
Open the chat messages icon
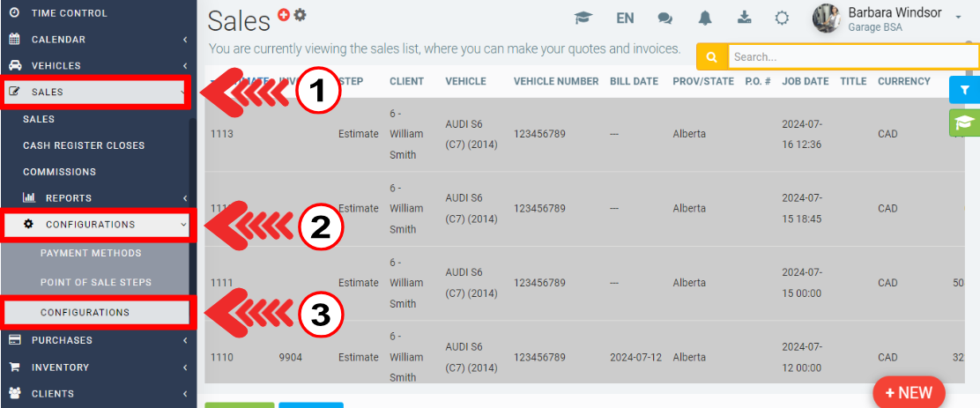[665, 18]
